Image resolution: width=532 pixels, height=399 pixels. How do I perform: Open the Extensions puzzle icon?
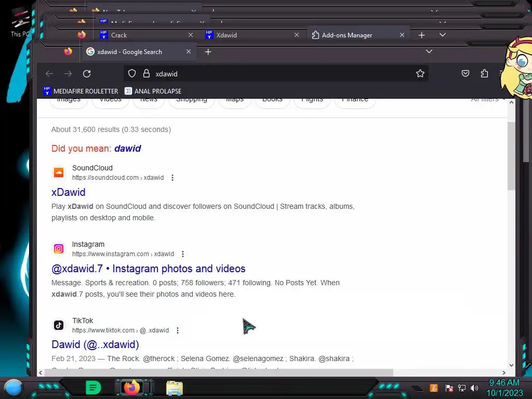tap(484, 73)
